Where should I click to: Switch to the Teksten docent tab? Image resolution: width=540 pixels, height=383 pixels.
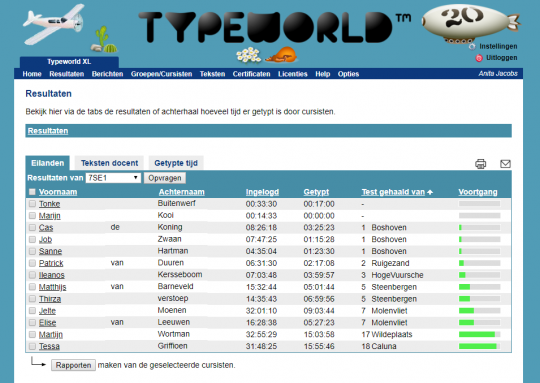[x=109, y=163]
